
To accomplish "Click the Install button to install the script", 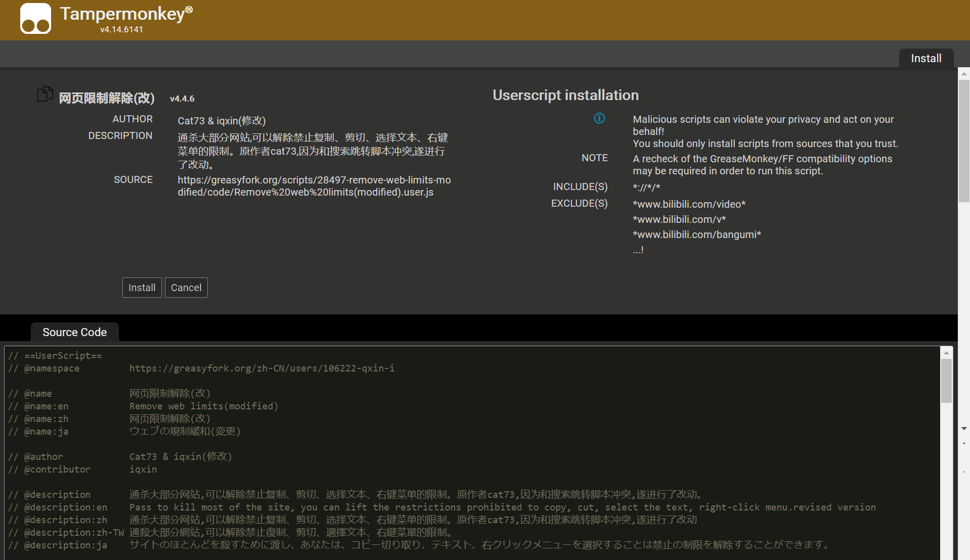I will [x=142, y=287].
